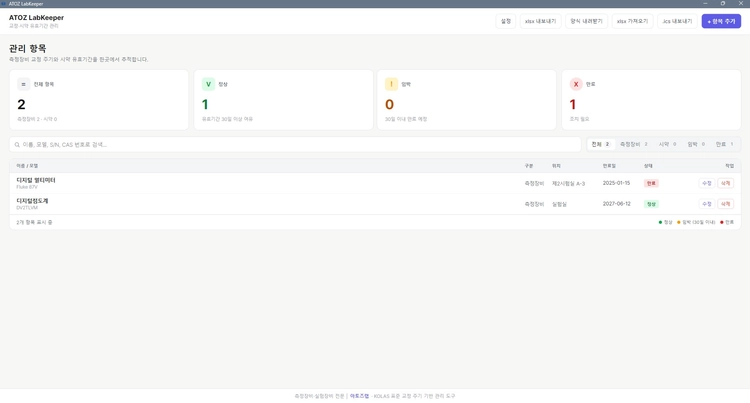The image size is (750, 403).
Task: Select the 전체 filter tab
Action: (x=601, y=144)
